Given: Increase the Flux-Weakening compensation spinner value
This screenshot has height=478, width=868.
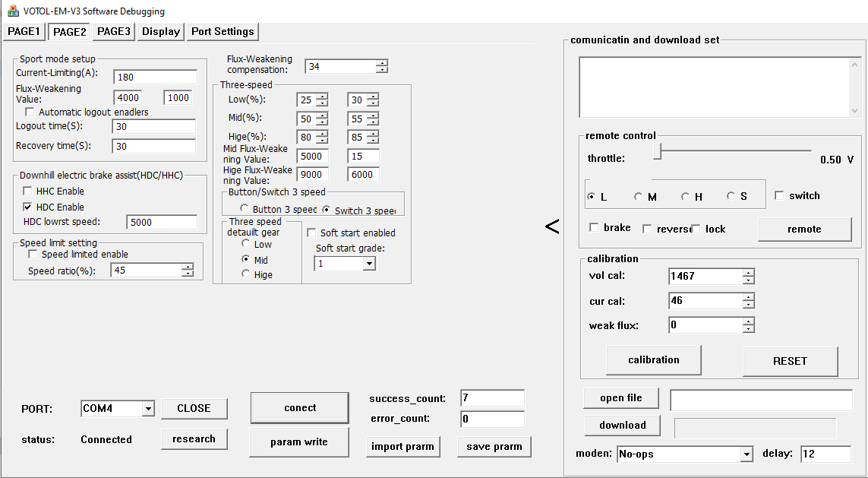Looking at the screenshot, I should (x=381, y=63).
